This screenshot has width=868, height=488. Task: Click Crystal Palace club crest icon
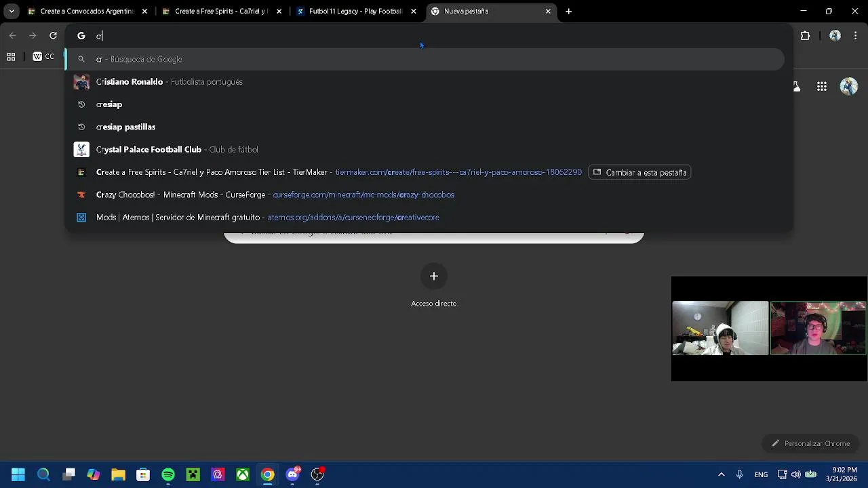point(81,149)
